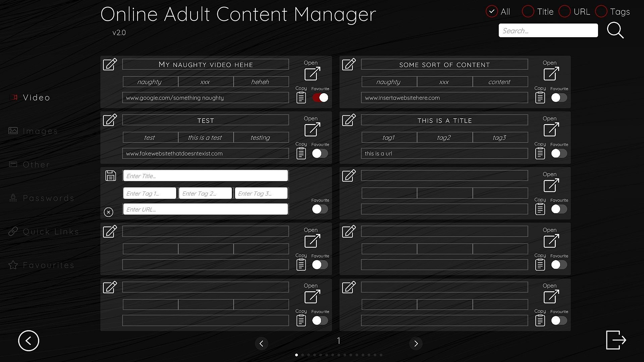The height and width of the screenshot is (362, 644).
Task: Enable favourite on 'Some sort of content'
Action: click(x=559, y=98)
